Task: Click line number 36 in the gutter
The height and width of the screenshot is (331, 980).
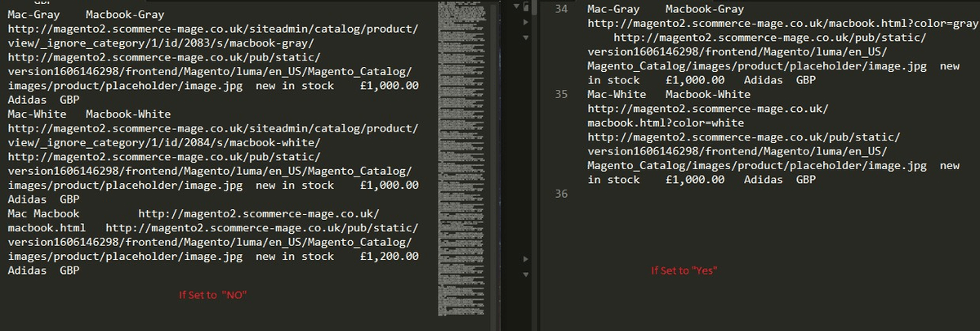Action: (x=560, y=194)
